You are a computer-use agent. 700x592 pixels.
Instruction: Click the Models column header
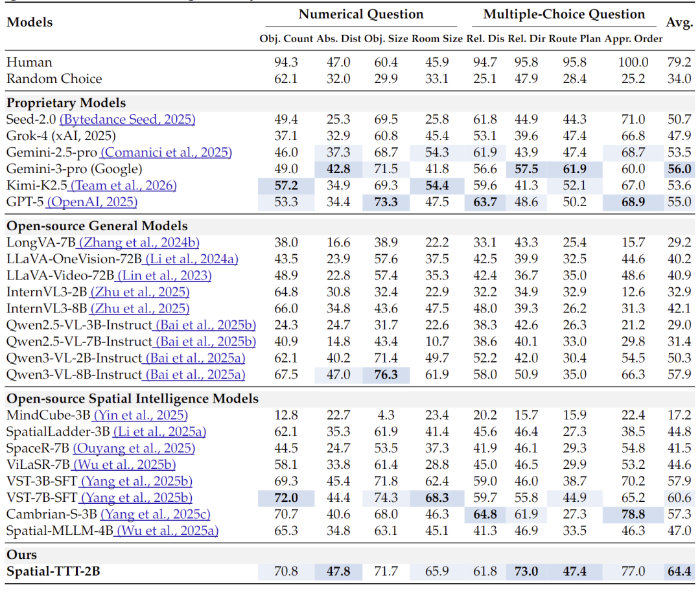coord(29,22)
